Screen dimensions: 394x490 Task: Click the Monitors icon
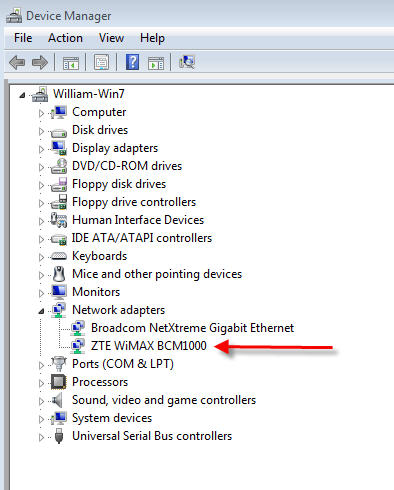coord(59,292)
